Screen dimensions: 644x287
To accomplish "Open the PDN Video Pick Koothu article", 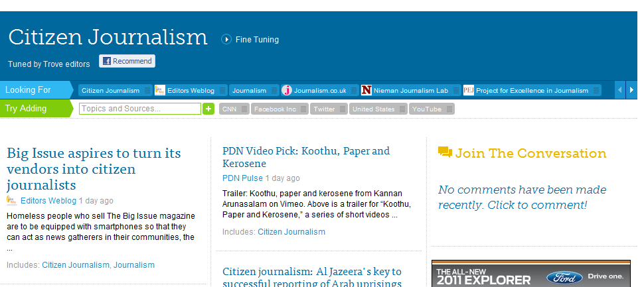I will (306, 157).
